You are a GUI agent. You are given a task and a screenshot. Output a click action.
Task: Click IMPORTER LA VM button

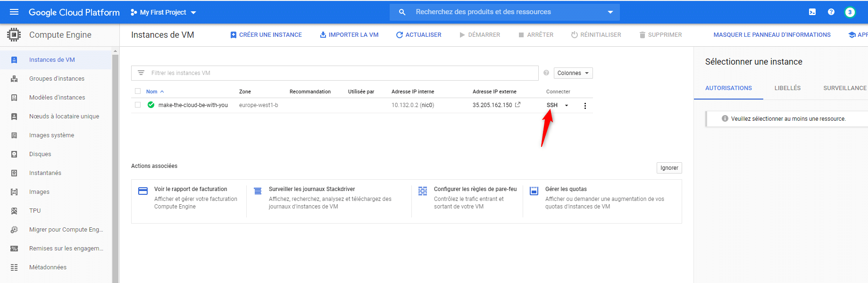349,35
